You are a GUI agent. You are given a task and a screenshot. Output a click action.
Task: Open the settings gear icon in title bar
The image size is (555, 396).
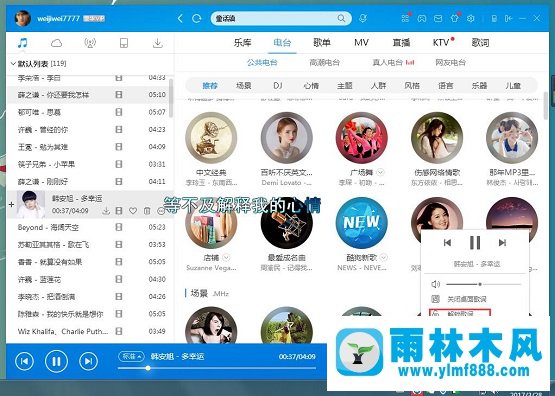[x=470, y=18]
